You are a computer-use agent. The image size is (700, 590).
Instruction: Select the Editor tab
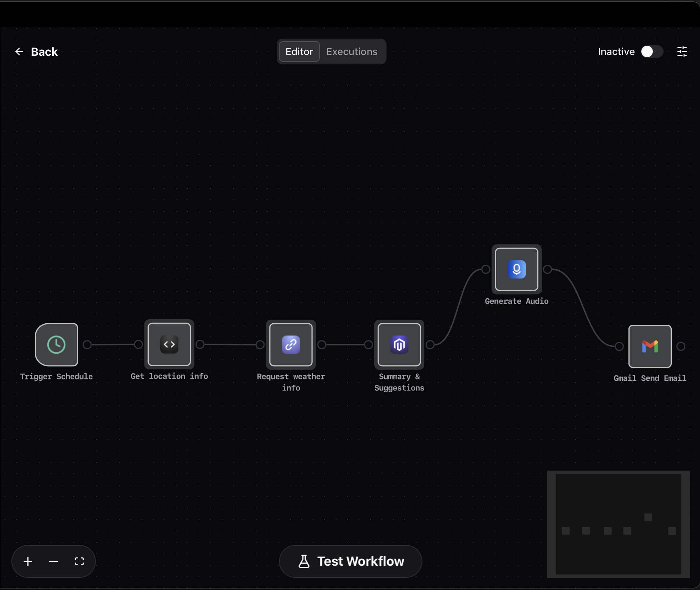point(299,52)
